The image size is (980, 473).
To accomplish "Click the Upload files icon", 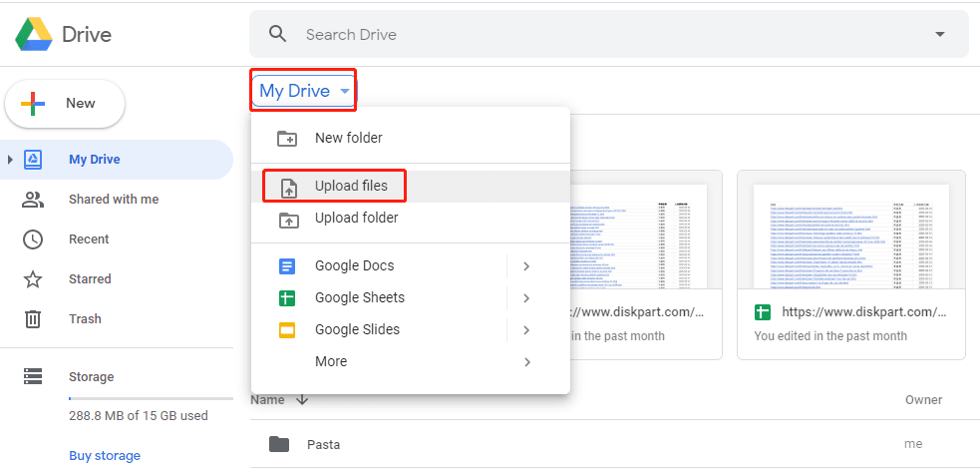I will tap(288, 188).
